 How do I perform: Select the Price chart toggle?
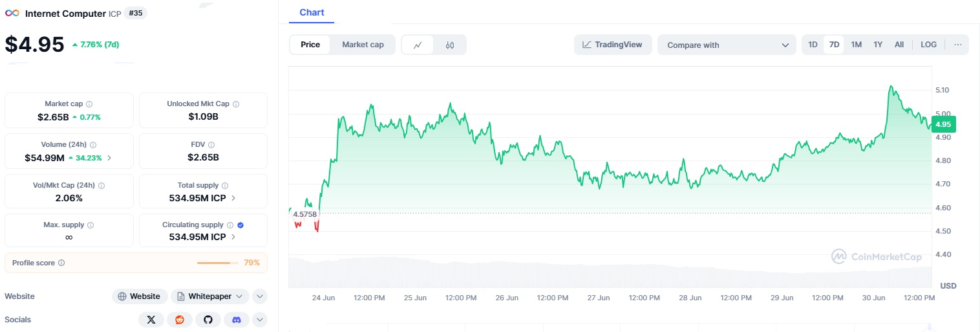[x=310, y=45]
